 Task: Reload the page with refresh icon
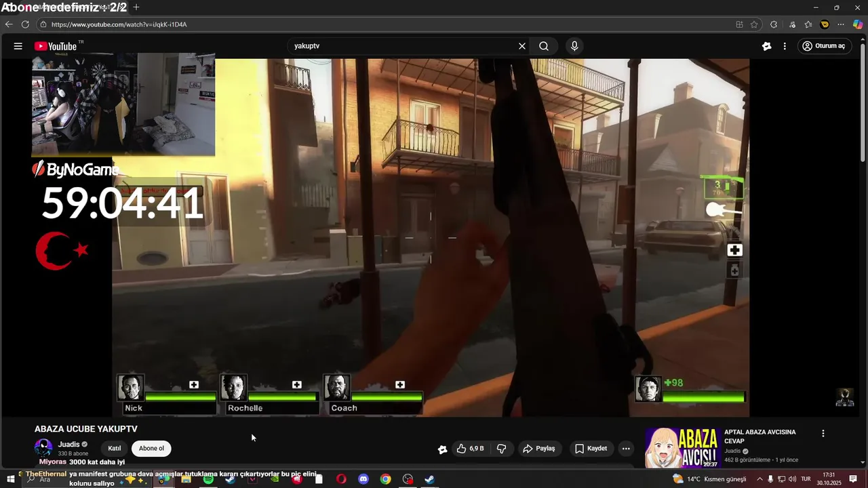click(25, 24)
